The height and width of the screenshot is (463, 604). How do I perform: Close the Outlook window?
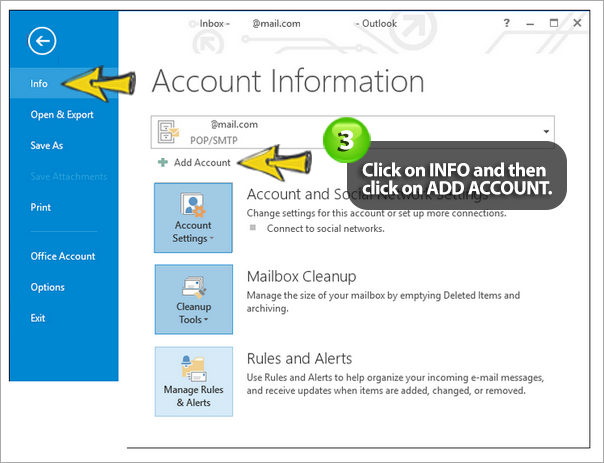(577, 23)
